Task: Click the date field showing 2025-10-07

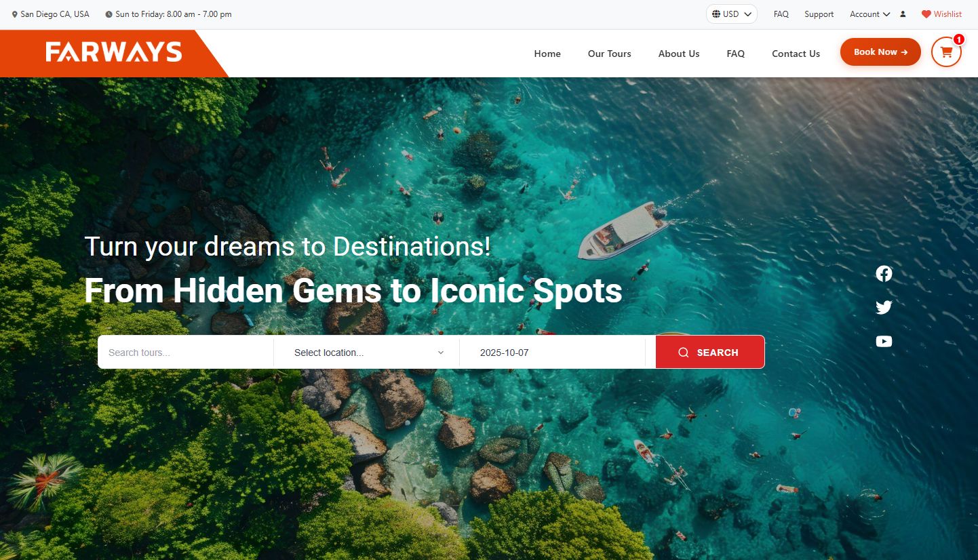Action: tap(552, 353)
